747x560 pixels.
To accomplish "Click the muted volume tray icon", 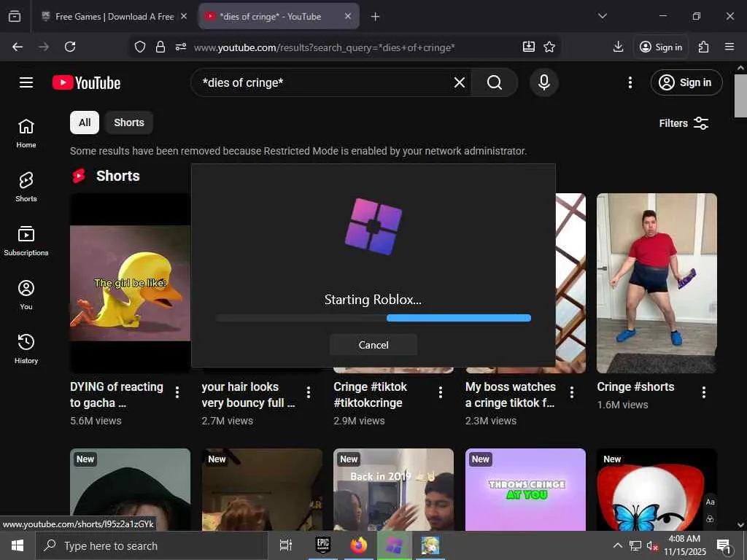I will [652, 545].
